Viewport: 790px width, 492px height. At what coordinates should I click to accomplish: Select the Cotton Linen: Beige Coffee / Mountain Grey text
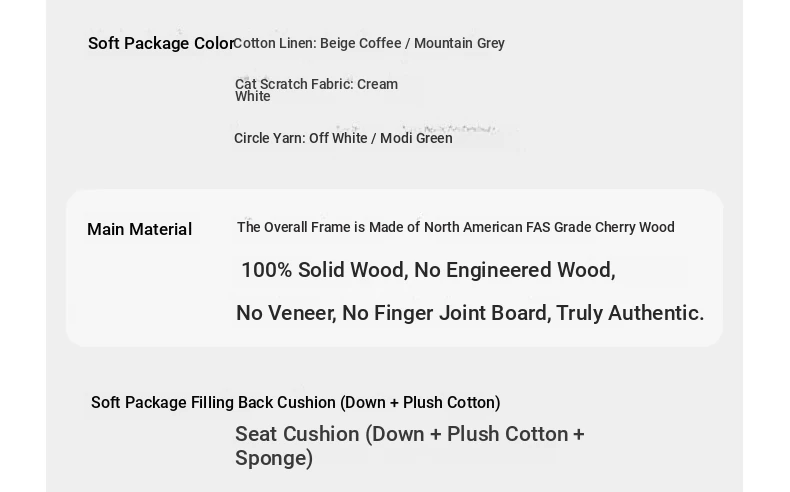click(369, 43)
